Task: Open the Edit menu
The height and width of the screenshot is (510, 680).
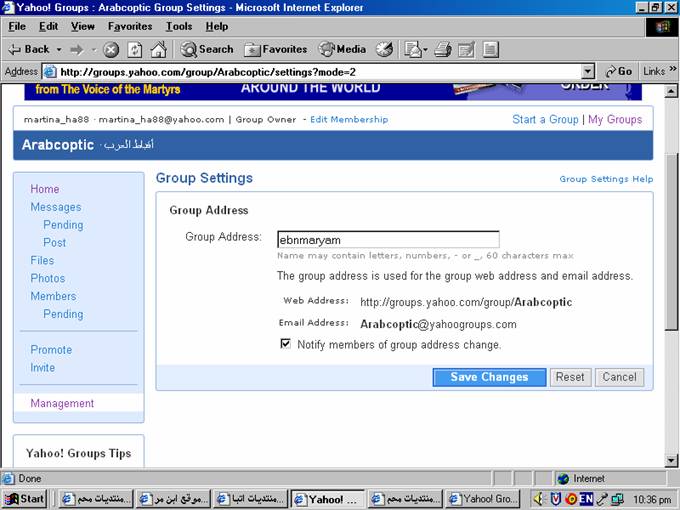Action: (48, 26)
